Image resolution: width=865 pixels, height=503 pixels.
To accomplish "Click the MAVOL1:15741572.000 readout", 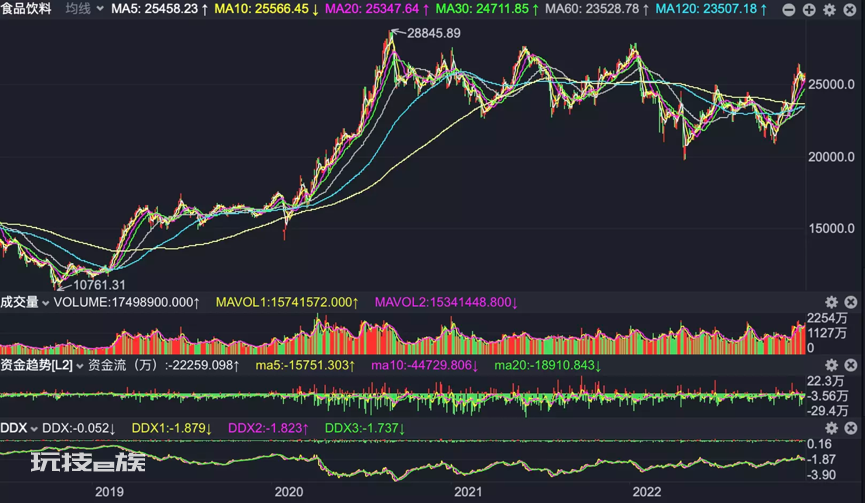I will pyautogui.click(x=287, y=302).
